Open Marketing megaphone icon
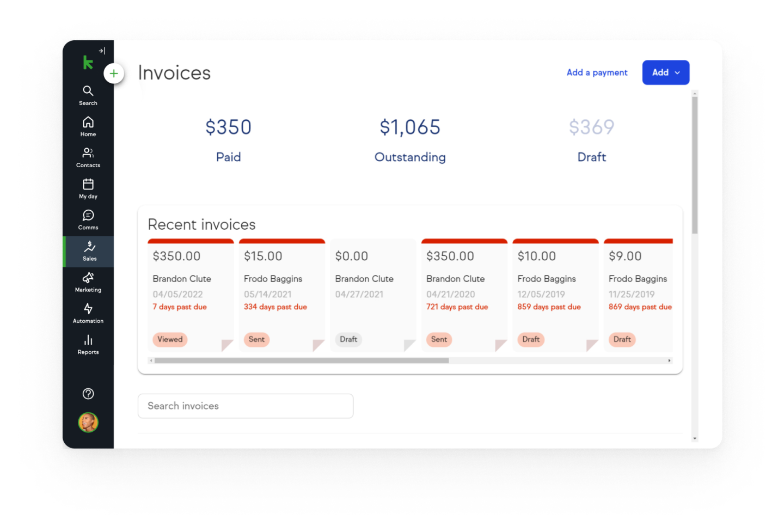This screenshot has width=784, height=532. point(88,282)
